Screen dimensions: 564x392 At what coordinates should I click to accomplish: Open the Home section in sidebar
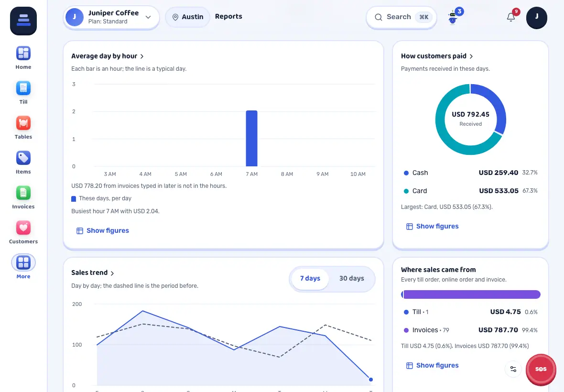coord(23,57)
